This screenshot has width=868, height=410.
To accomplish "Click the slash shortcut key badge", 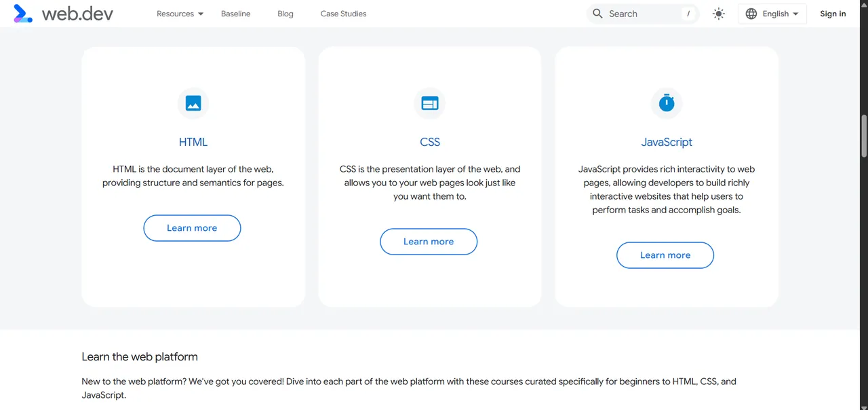I will tap(688, 14).
